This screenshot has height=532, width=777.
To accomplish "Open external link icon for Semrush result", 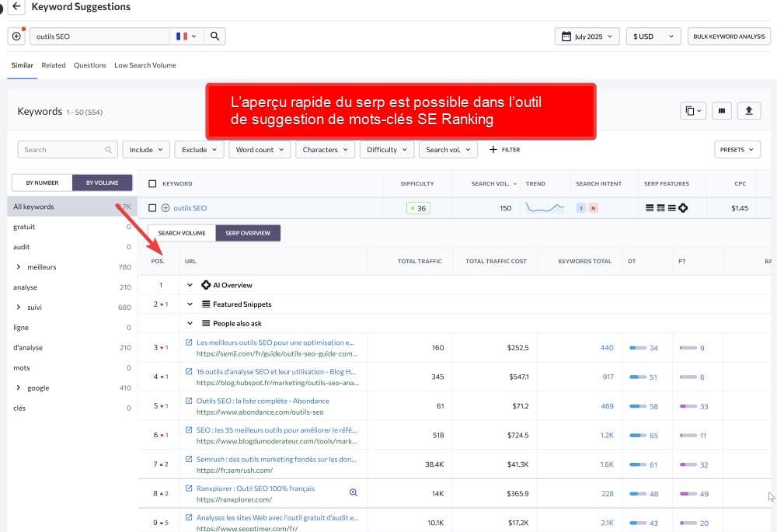I will [189, 459].
